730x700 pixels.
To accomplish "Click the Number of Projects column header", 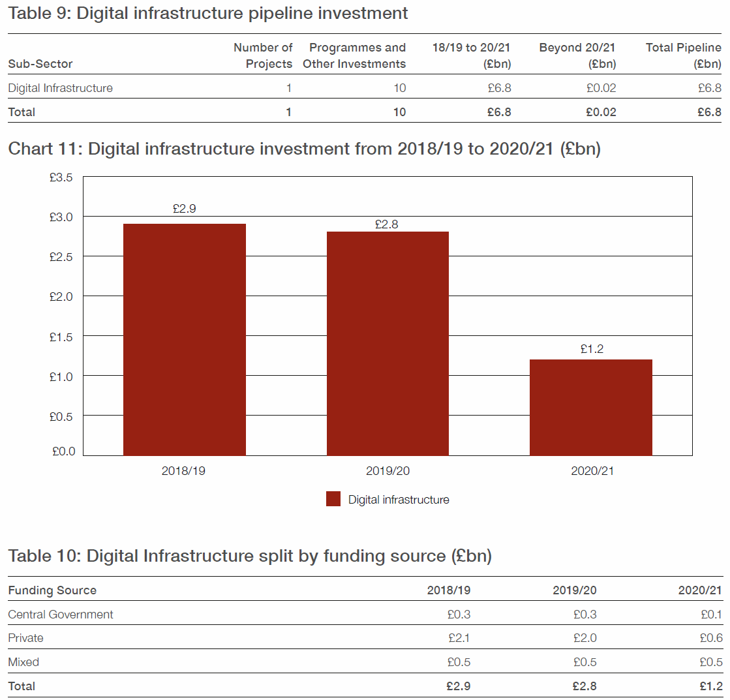I will click(263, 55).
